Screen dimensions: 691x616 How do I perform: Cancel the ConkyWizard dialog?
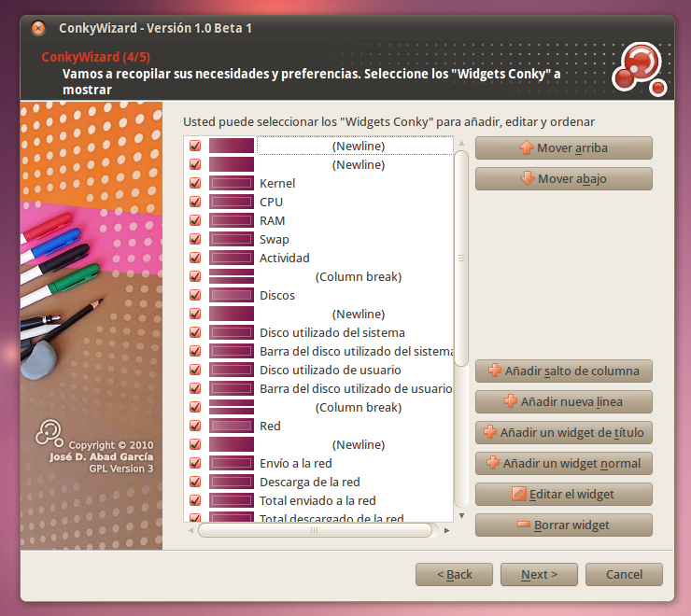coord(624,574)
